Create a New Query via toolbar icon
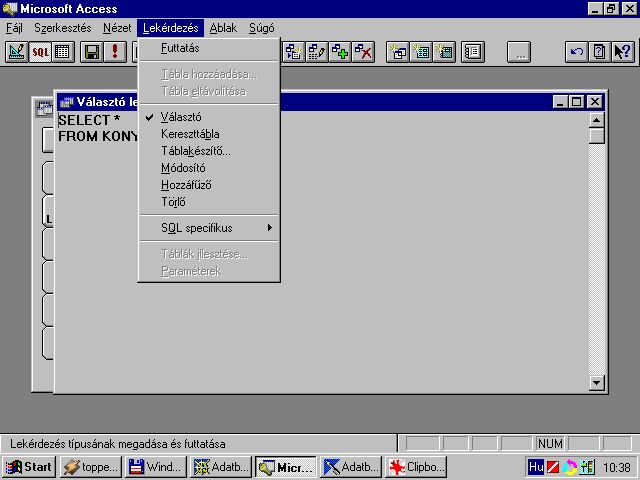 coord(398,52)
